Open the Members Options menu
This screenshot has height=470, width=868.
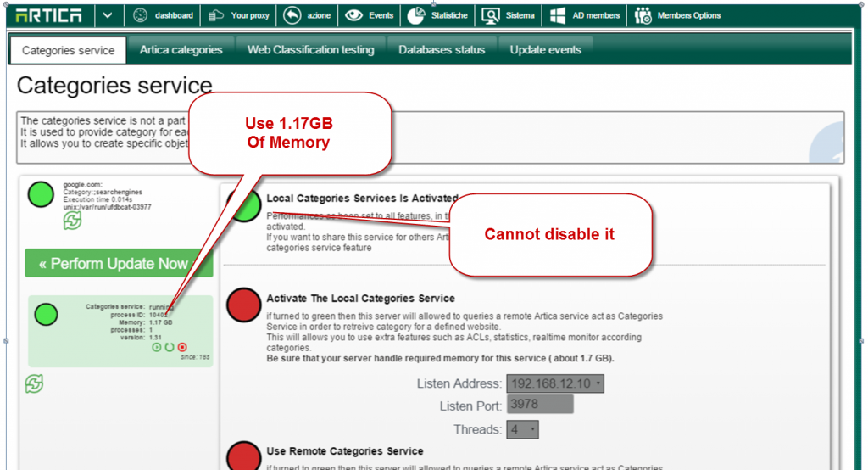point(677,15)
